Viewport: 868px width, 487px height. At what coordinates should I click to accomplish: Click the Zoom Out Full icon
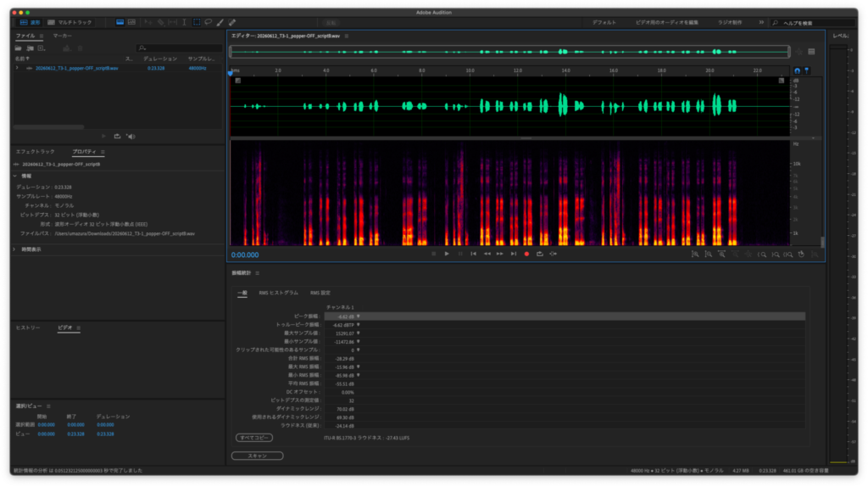pos(748,255)
